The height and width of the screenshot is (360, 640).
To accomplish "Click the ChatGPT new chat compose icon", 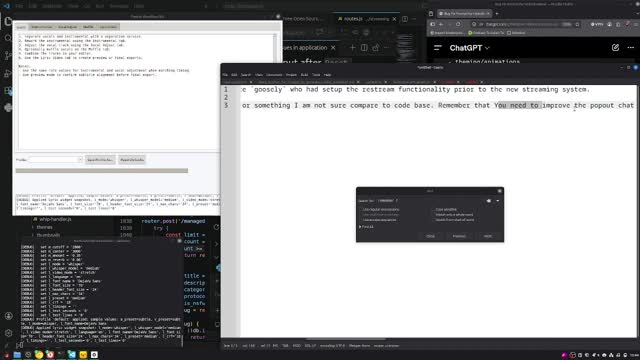I will click(x=616, y=48).
